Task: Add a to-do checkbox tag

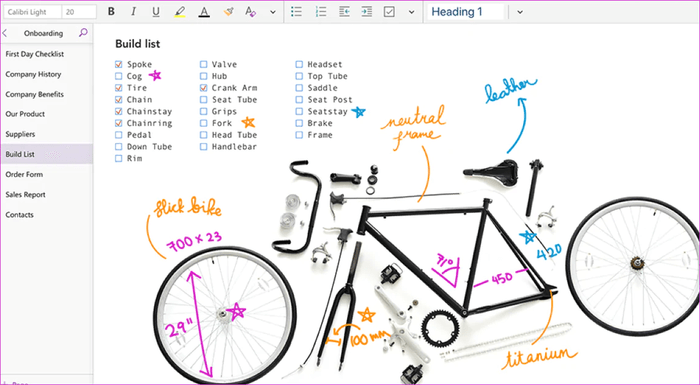Action: click(389, 12)
